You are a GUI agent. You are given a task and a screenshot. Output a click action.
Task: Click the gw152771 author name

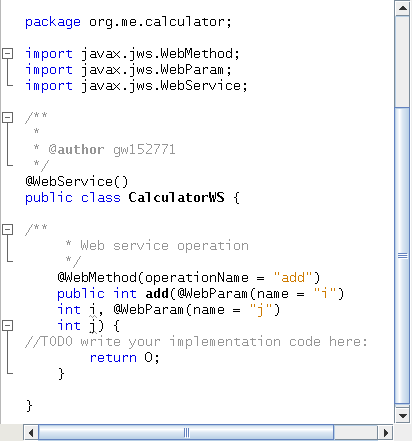click(x=144, y=150)
